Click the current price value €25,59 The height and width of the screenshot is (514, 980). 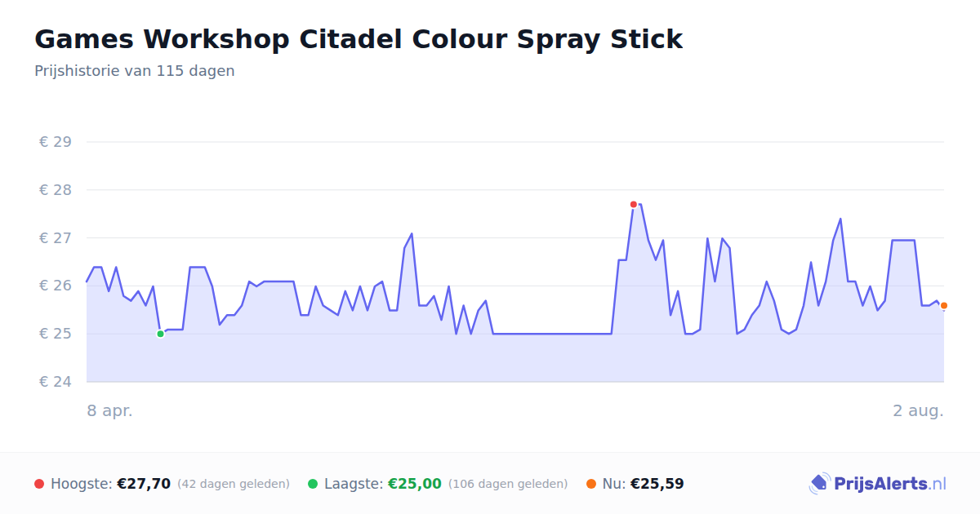click(x=657, y=484)
